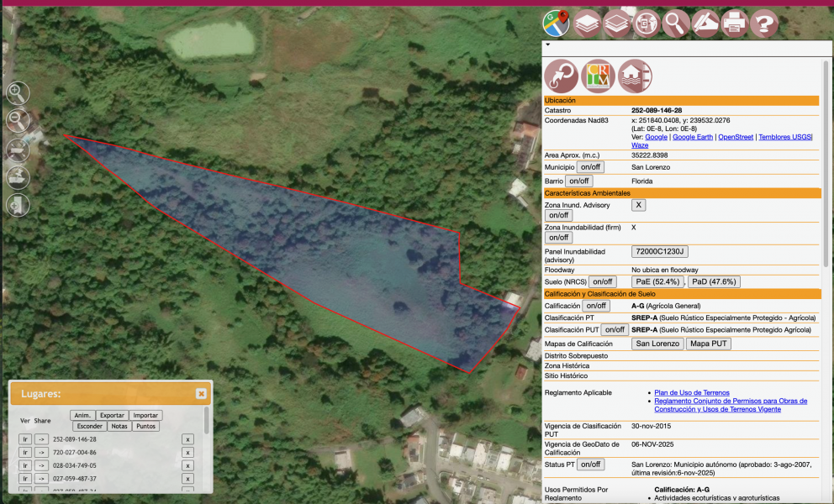Click the zoom-in magnifier on the map
This screenshot has height=504, width=834.
[x=17, y=92]
